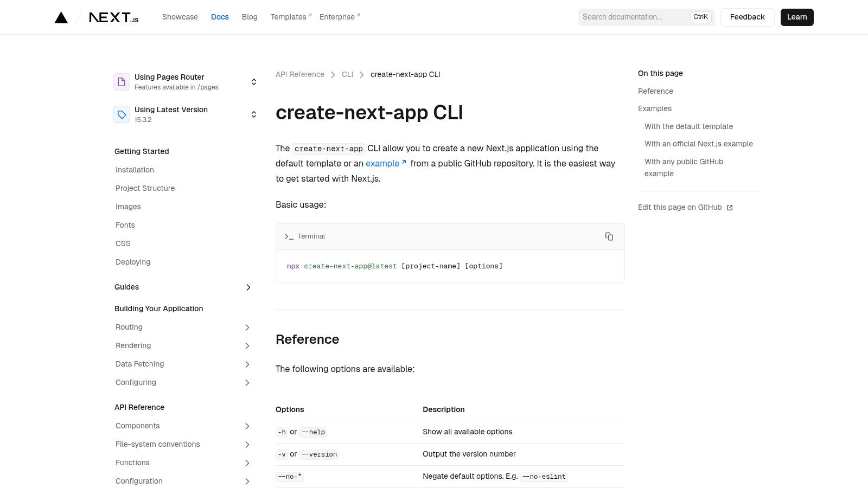Open Deploying in sidebar
This screenshot has height=488, width=868.
coord(133,262)
